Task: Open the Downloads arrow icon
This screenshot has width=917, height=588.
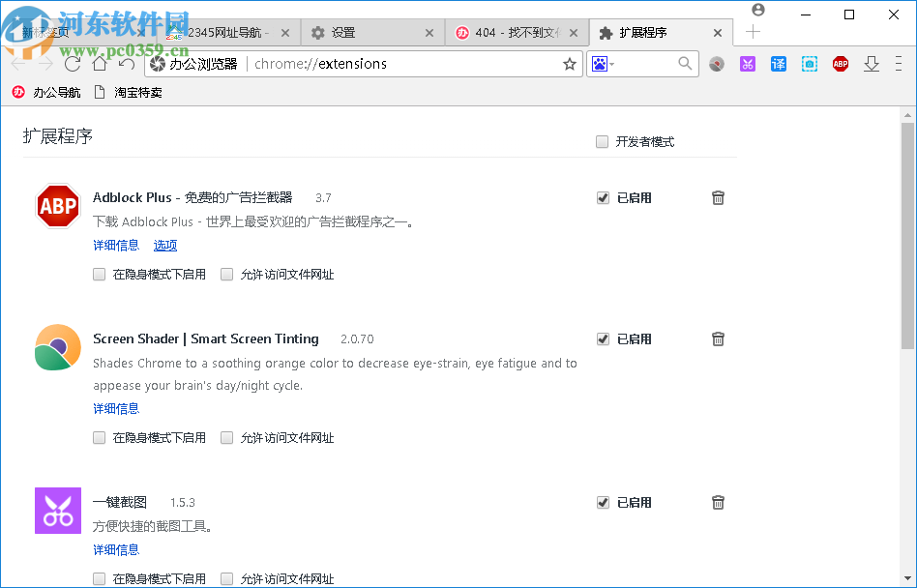Action: (871, 63)
